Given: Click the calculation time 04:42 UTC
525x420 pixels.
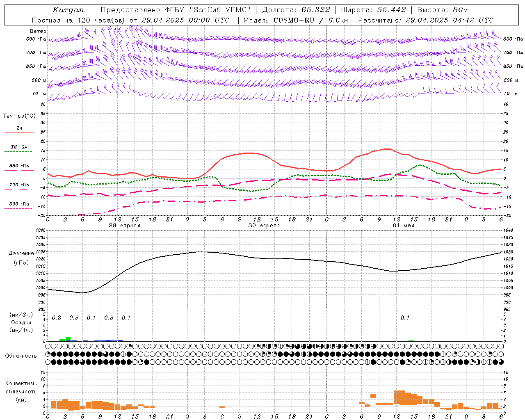Looking at the screenshot, I should coord(473,20).
